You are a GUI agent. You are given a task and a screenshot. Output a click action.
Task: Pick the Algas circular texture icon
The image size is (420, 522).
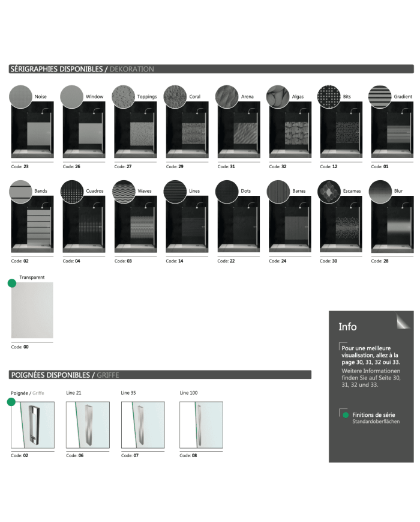tap(278, 96)
